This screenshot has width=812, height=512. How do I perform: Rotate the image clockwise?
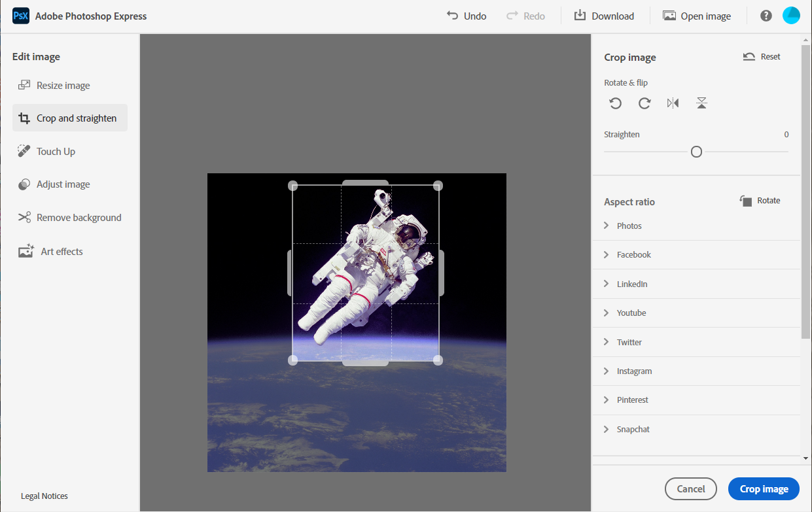tap(644, 103)
